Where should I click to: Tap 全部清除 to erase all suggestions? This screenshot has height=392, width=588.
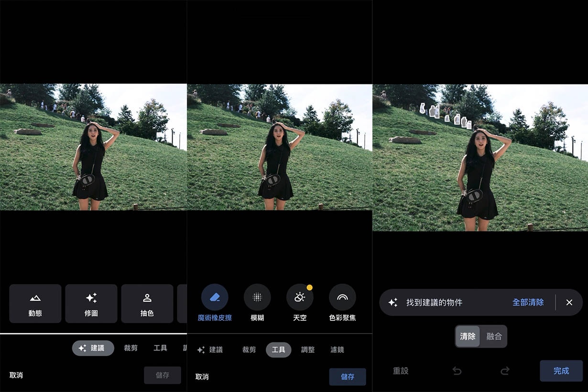tap(528, 302)
